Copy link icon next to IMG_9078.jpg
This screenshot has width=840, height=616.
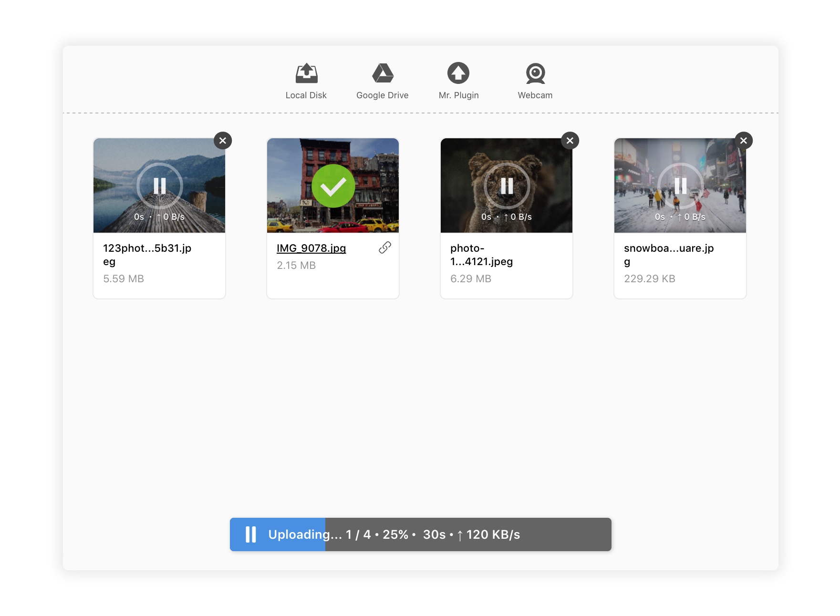(x=385, y=247)
